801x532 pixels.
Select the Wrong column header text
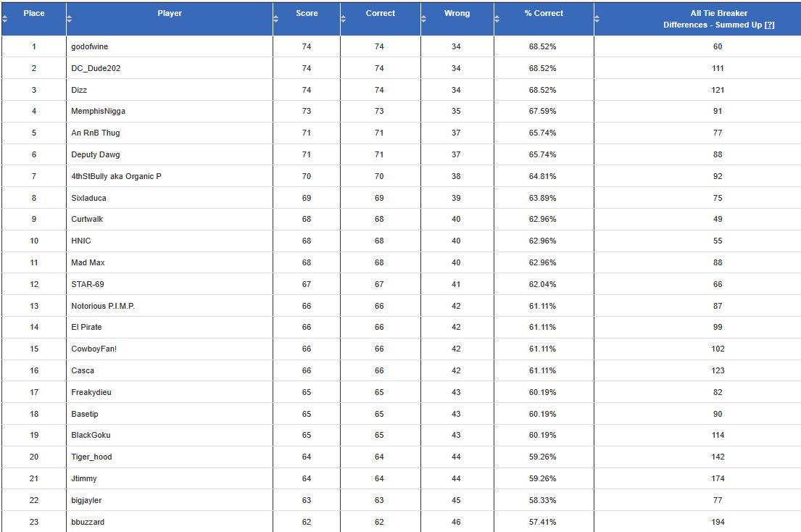pyautogui.click(x=457, y=13)
